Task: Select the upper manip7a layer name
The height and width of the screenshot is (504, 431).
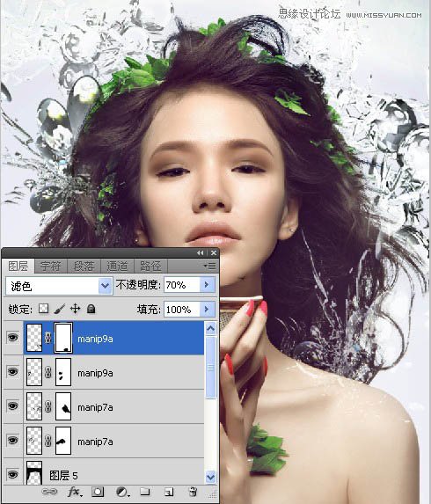Action: click(x=95, y=407)
